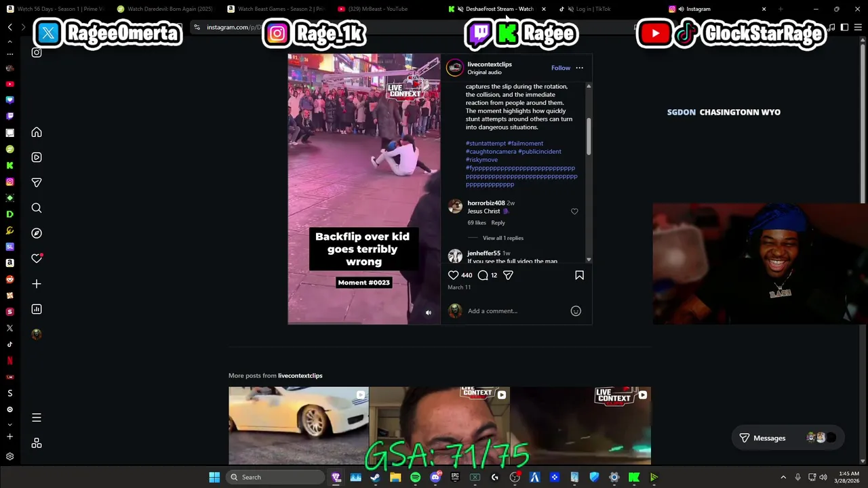Screen dimensions: 868x488
Task: Switch to the 'Watch 56 Days' tab
Action: (x=56, y=9)
